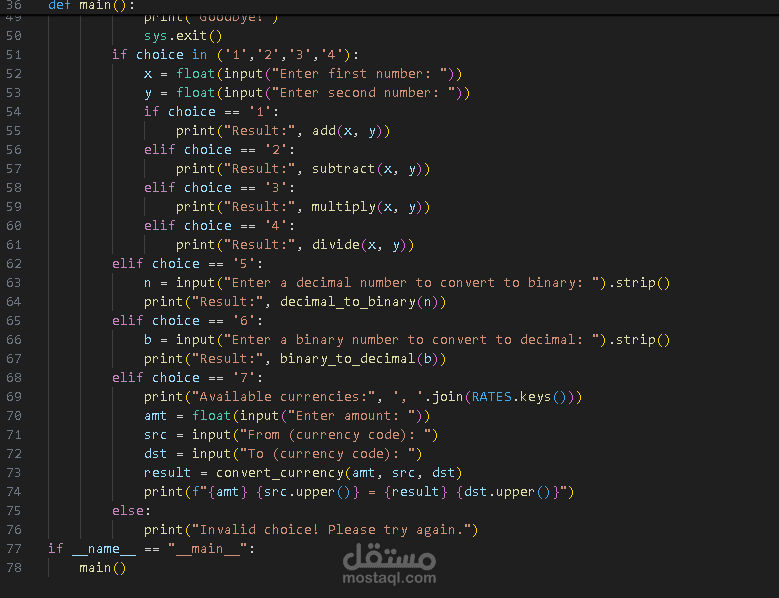Click line number 58 in gutter
The height and width of the screenshot is (598, 779).
coord(14,188)
